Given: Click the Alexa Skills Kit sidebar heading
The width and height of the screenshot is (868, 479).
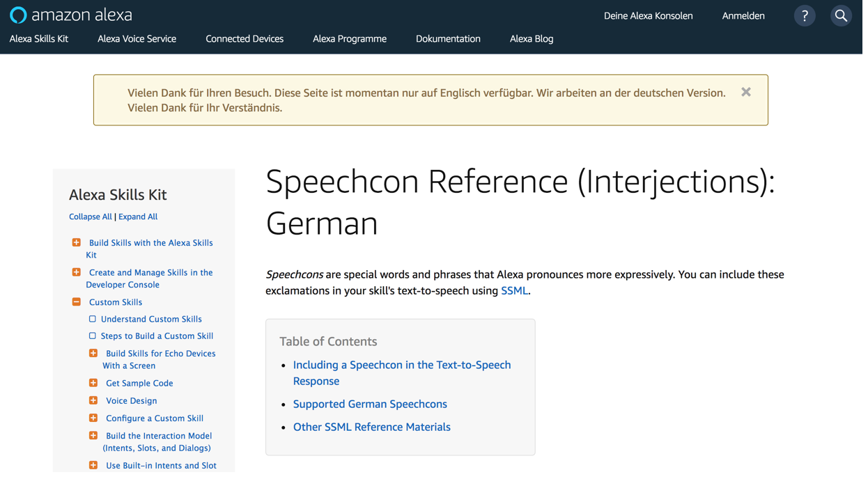Looking at the screenshot, I should pos(118,196).
